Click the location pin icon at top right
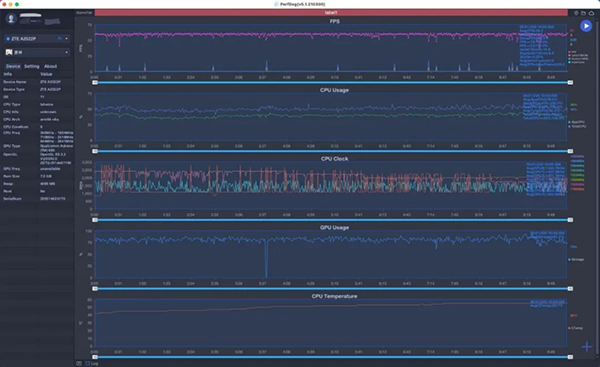600x367 pixels. (x=576, y=13)
